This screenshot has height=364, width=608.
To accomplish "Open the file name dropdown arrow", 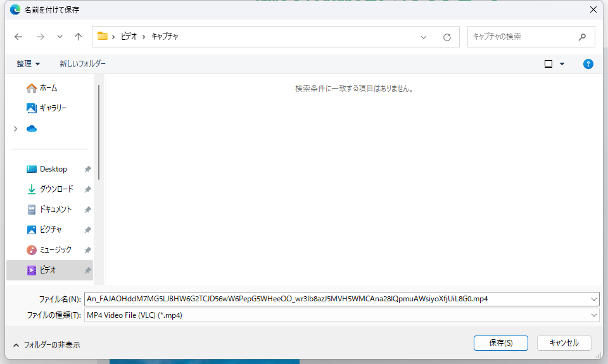I will [593, 299].
